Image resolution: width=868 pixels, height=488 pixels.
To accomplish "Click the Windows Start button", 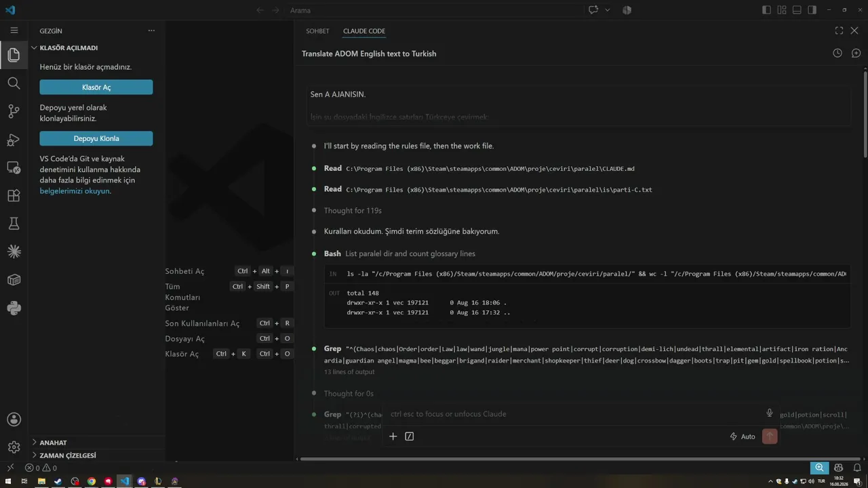I will 8,481.
